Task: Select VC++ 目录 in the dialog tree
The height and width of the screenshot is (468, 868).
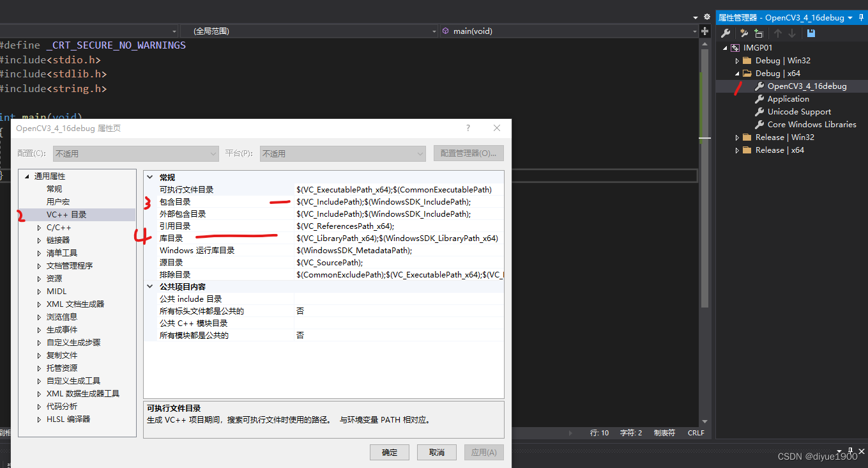Action: 66,215
